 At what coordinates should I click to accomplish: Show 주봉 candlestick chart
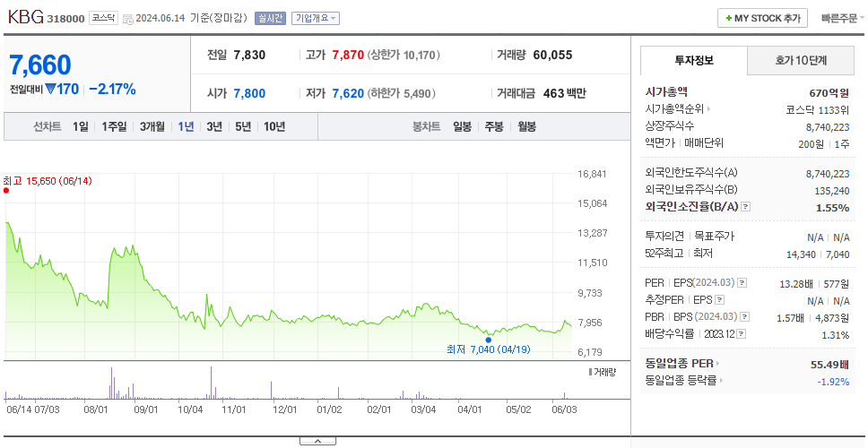click(x=494, y=126)
